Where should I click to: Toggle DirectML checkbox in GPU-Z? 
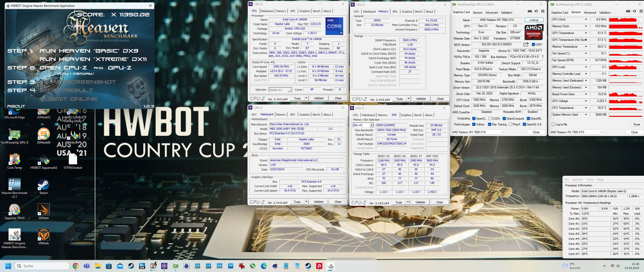click(x=528, y=119)
